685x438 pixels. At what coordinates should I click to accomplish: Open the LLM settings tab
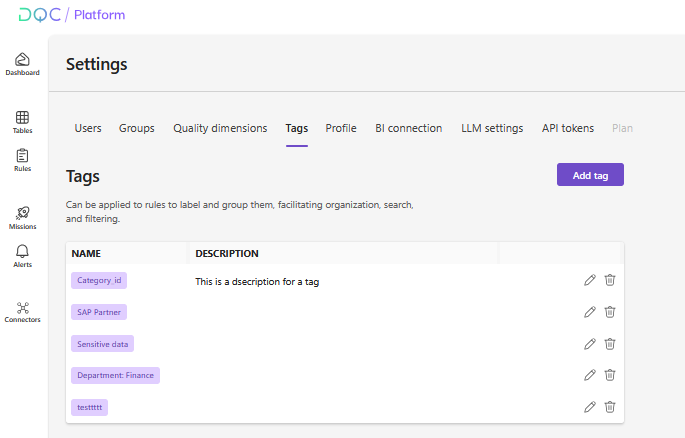pyautogui.click(x=491, y=128)
